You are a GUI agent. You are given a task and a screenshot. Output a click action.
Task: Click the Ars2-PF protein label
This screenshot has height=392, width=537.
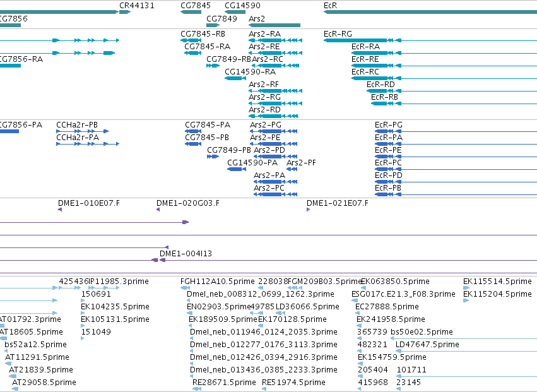[x=301, y=163]
